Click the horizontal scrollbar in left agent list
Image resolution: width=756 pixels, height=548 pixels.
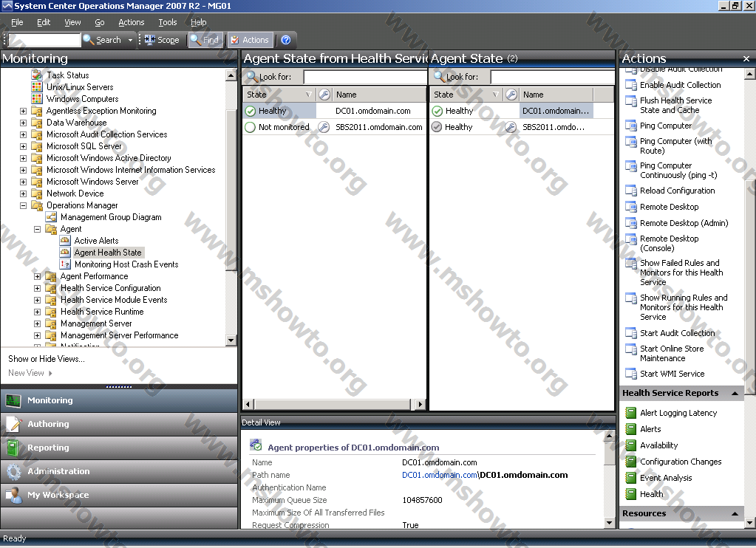333,405
